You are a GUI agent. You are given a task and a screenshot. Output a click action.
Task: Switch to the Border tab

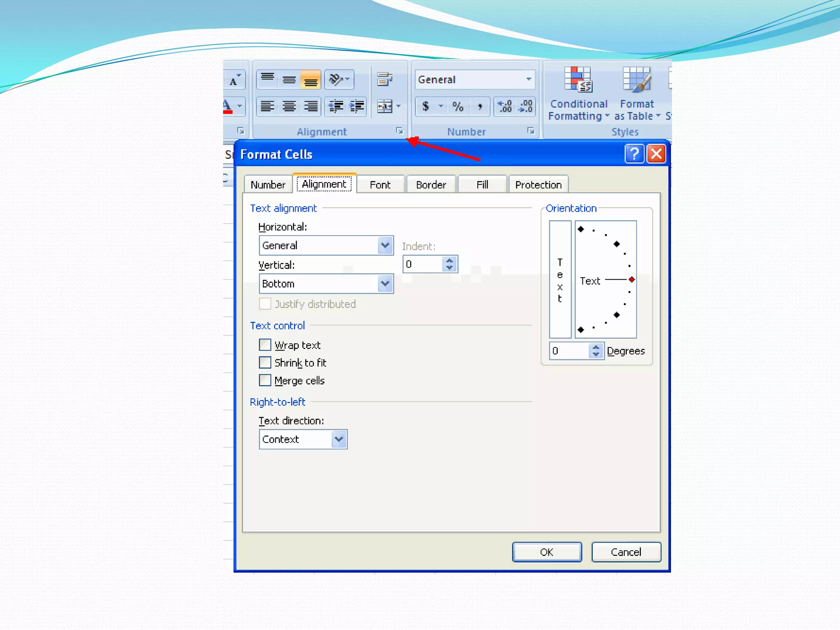431,185
